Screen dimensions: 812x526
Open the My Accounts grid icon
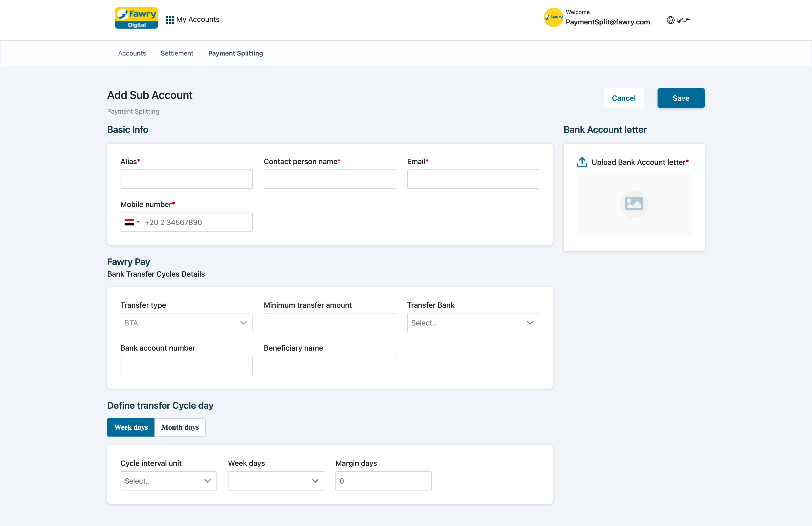tap(169, 20)
